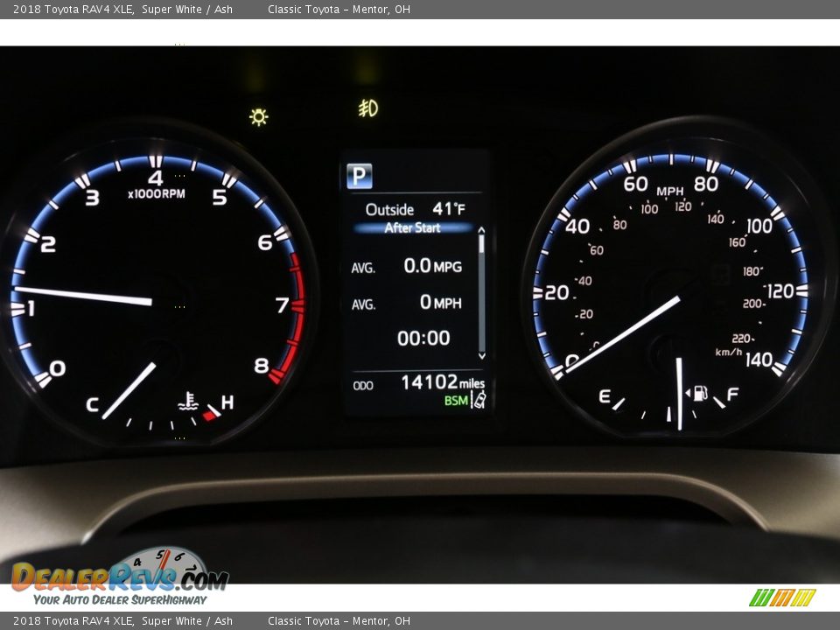Click the AVG. 0.0 MPG reading
Screen dimensions: 840x630
tap(406, 266)
